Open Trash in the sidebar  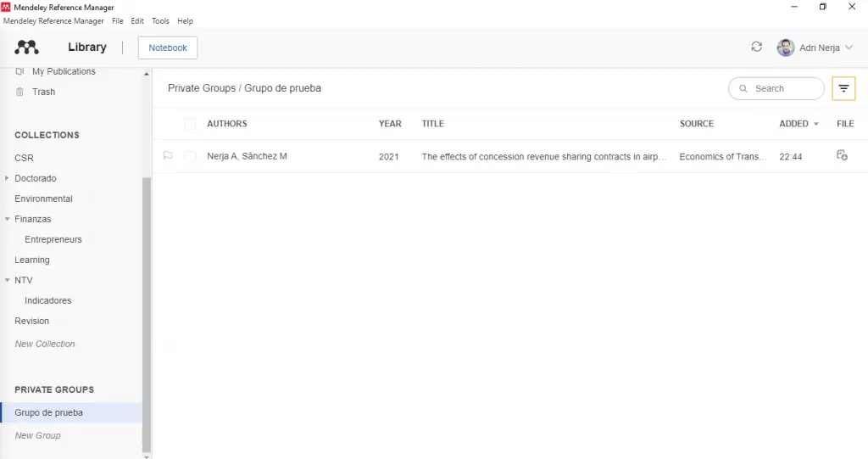43,92
